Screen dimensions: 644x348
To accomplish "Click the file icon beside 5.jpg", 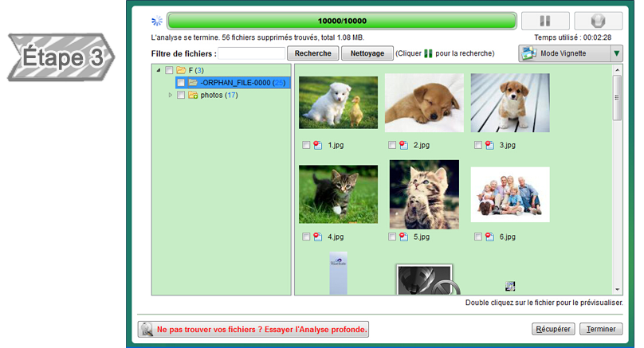I will click(x=403, y=237).
